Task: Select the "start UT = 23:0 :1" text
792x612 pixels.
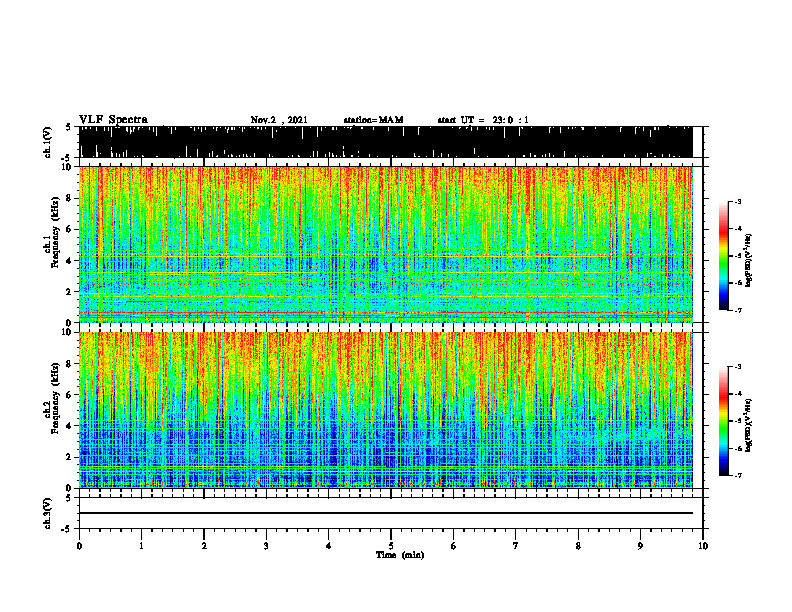Action: point(483,120)
